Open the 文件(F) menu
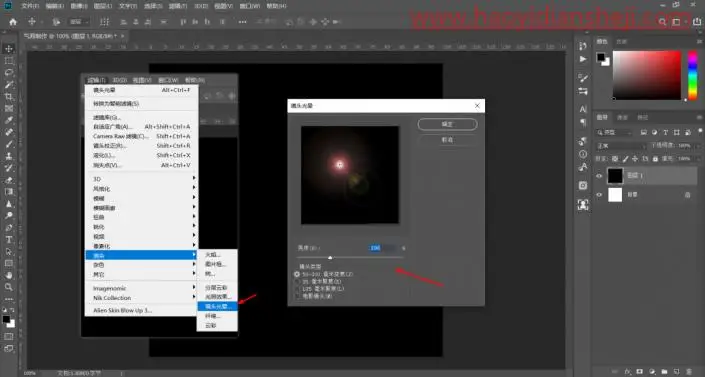Screen dimensions: 705x377 pos(30,6)
